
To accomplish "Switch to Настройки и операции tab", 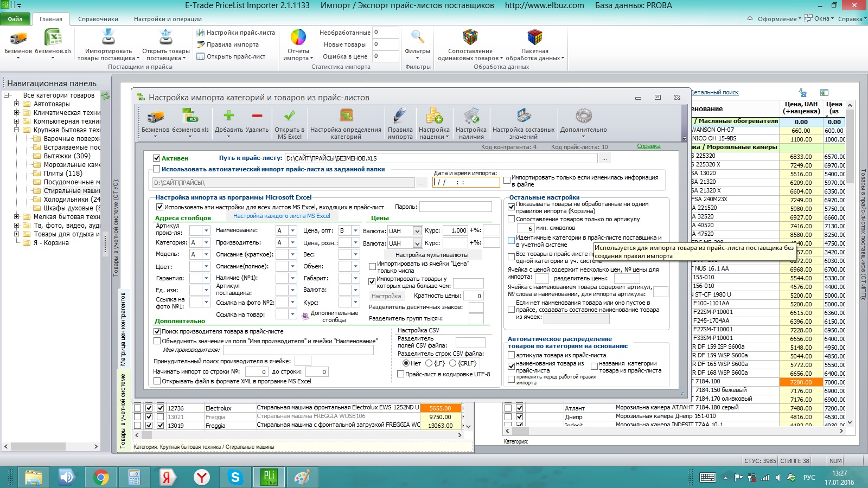I will (168, 19).
